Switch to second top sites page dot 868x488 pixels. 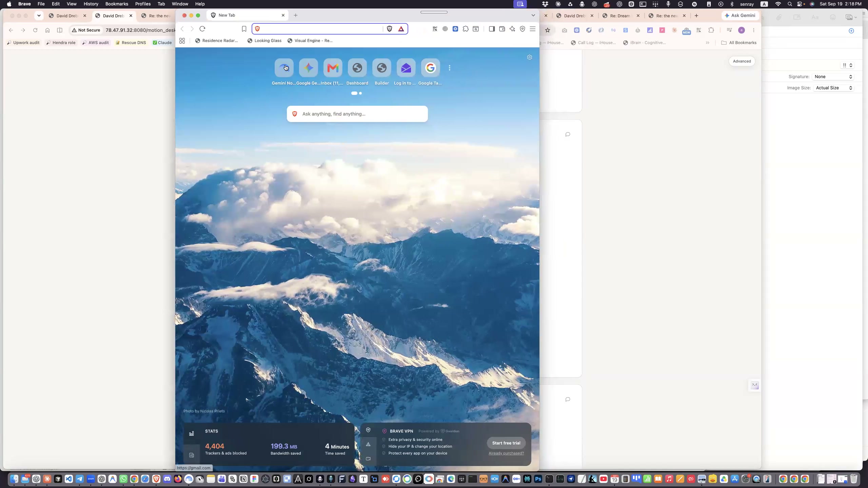360,93
